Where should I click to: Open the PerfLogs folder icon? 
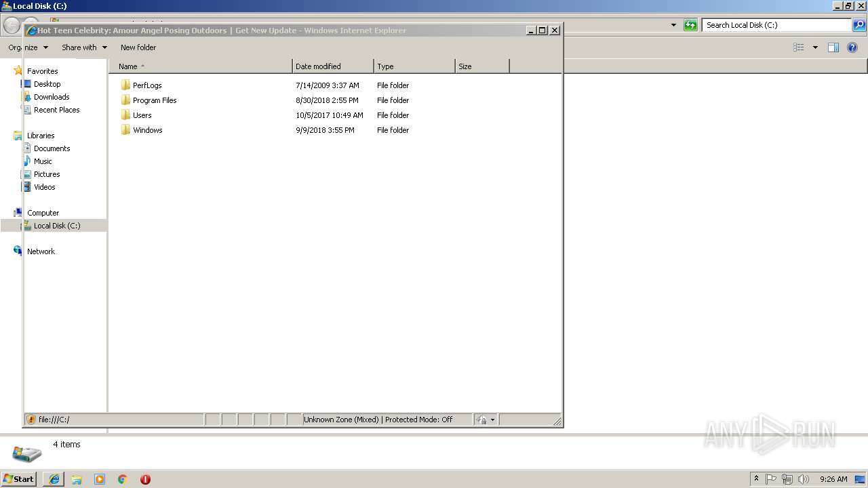click(125, 85)
